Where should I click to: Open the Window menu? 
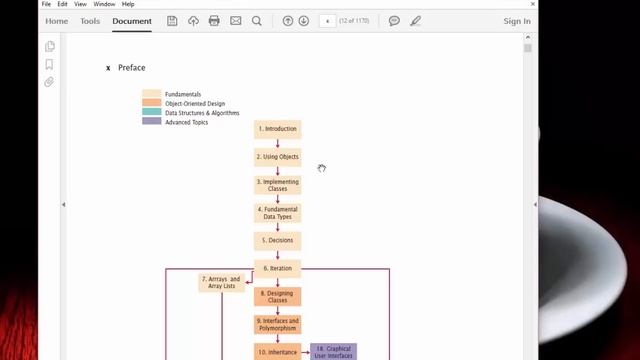click(104, 4)
